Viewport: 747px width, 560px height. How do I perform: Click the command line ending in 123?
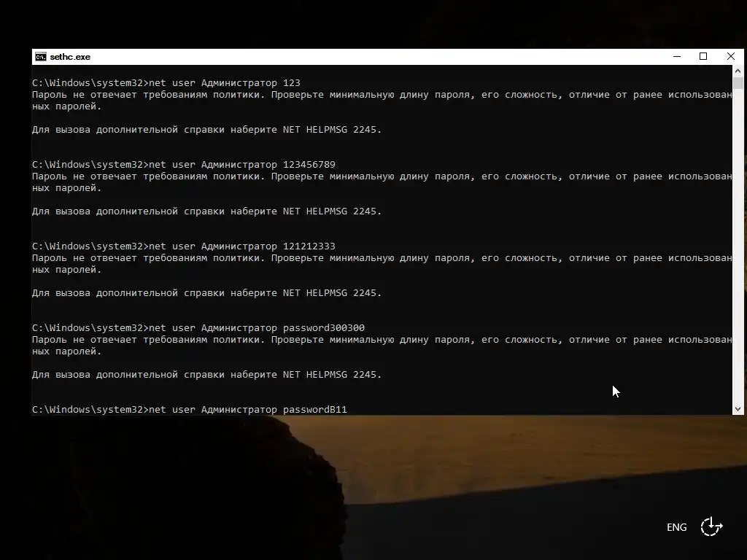[166, 83]
